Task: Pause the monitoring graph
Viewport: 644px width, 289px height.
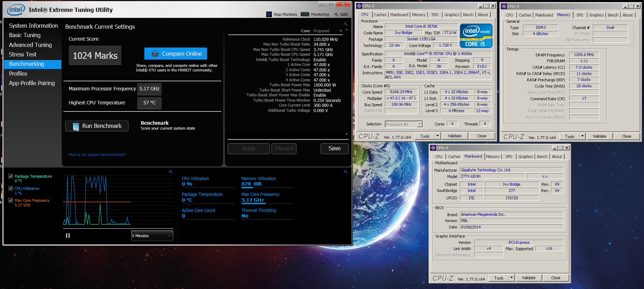Action: point(68,236)
